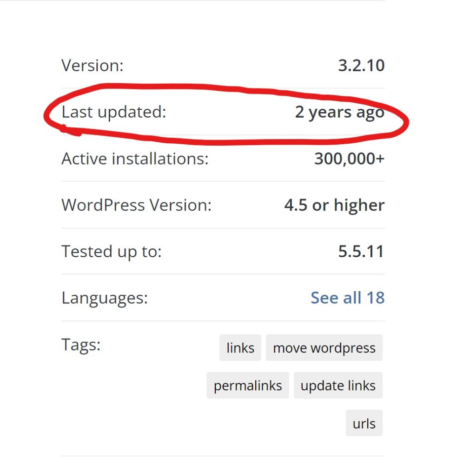This screenshot has width=476, height=473.
Task: Click the Tested up to label
Action: (x=112, y=252)
